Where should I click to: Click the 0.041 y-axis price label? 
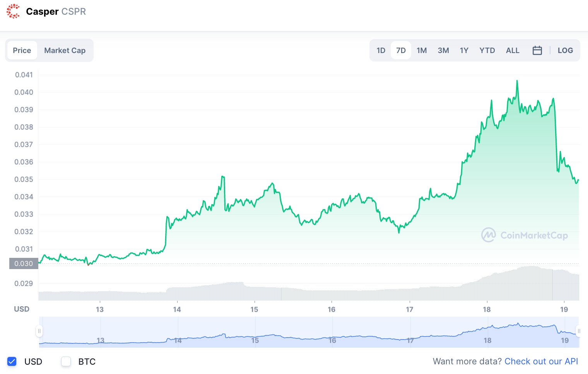[24, 75]
